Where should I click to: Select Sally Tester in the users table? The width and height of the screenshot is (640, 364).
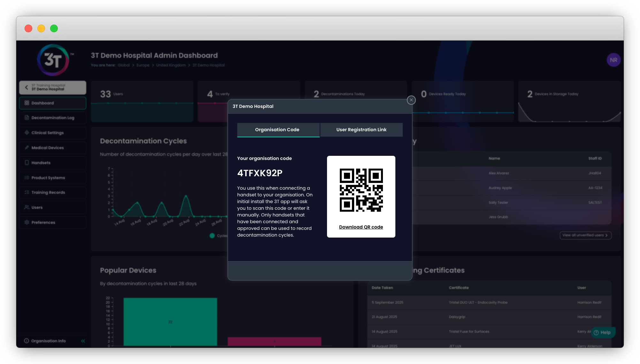click(x=498, y=203)
